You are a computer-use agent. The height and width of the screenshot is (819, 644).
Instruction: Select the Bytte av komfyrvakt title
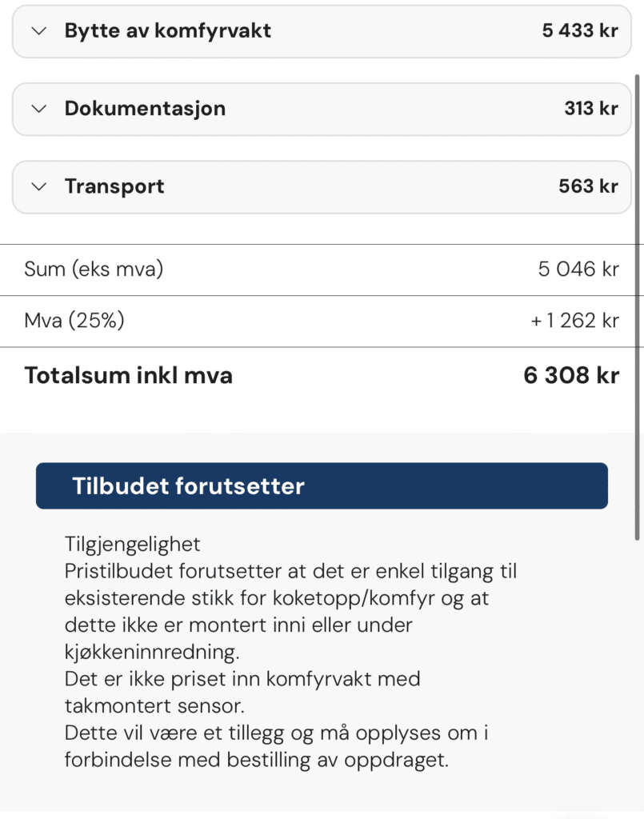167,31
